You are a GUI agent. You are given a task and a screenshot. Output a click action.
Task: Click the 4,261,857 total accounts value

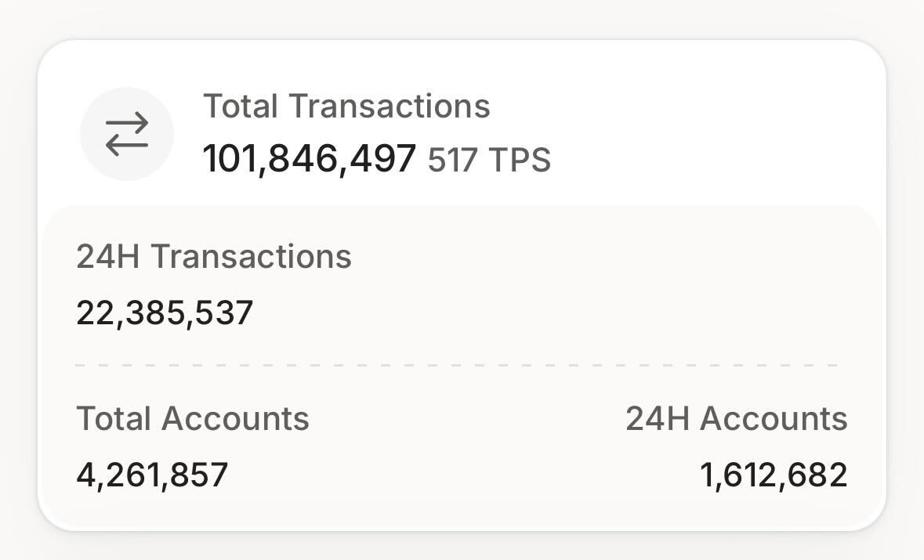[x=152, y=475]
